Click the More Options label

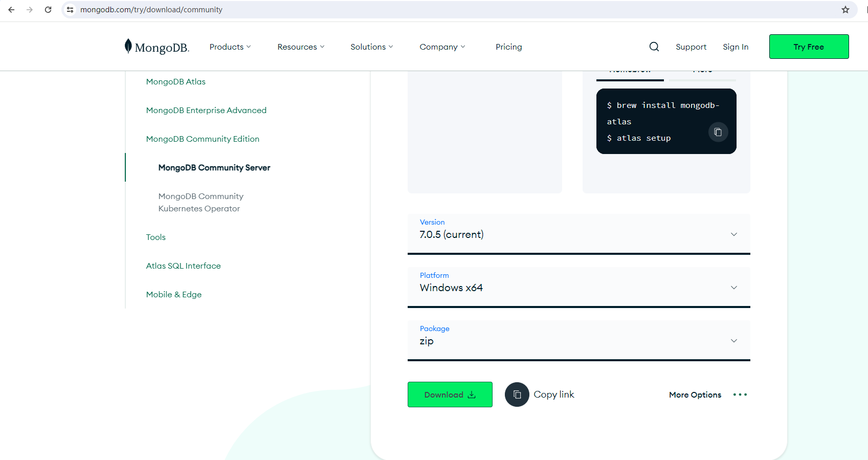(x=695, y=395)
